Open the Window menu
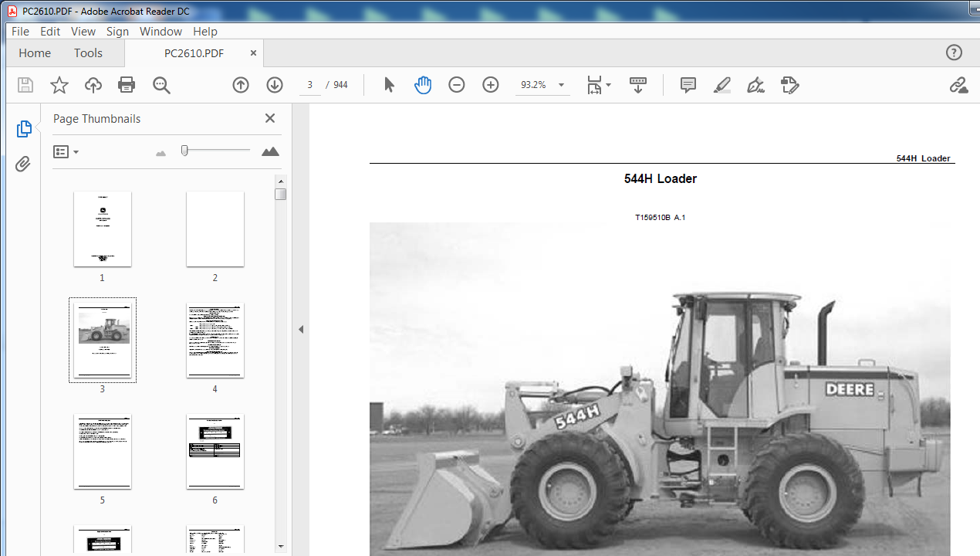 (x=161, y=32)
